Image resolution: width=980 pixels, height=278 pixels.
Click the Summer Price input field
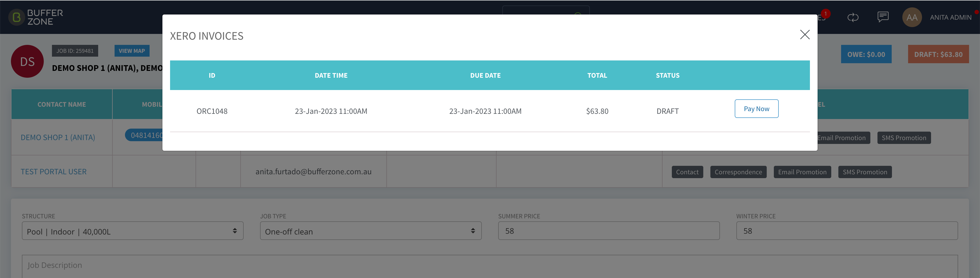pyautogui.click(x=609, y=231)
